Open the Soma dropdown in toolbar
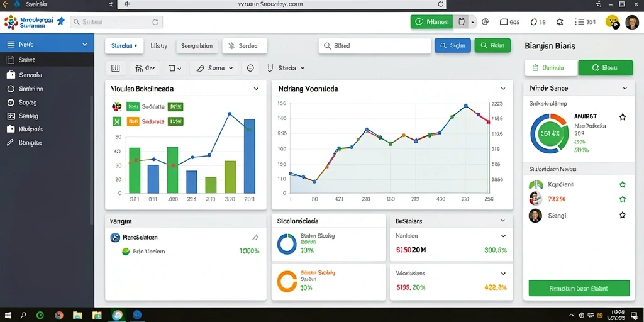644x322 pixels. tap(214, 68)
